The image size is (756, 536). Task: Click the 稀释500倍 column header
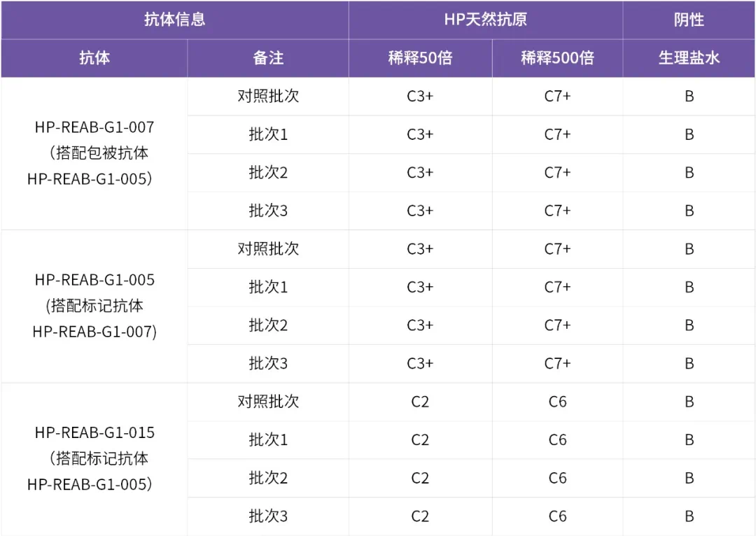pyautogui.click(x=557, y=58)
